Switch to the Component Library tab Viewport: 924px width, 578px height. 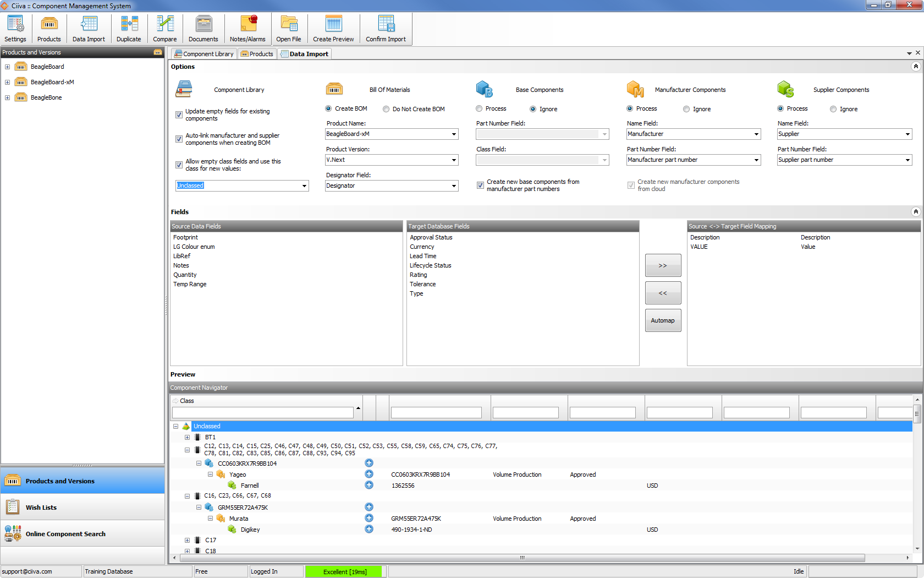pyautogui.click(x=204, y=54)
